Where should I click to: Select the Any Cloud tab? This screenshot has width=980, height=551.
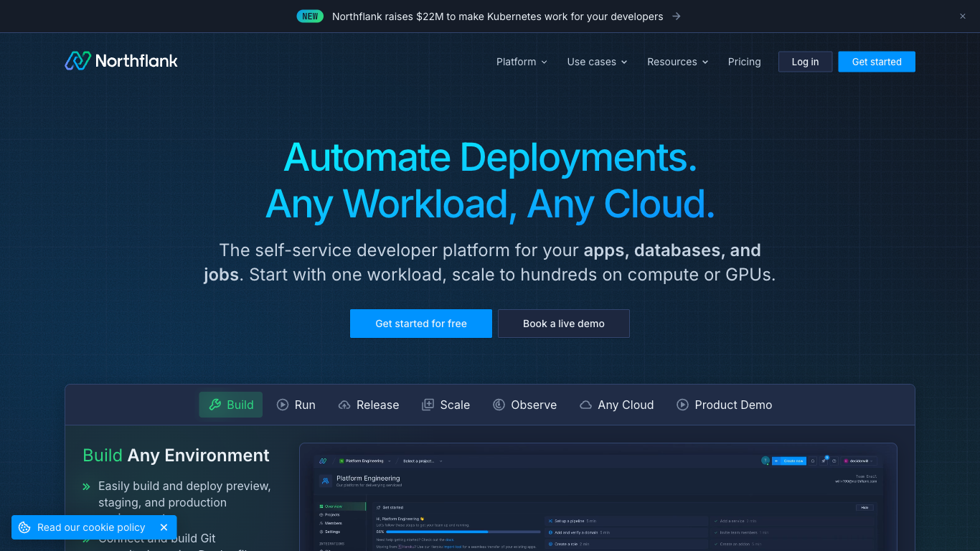coord(617,405)
